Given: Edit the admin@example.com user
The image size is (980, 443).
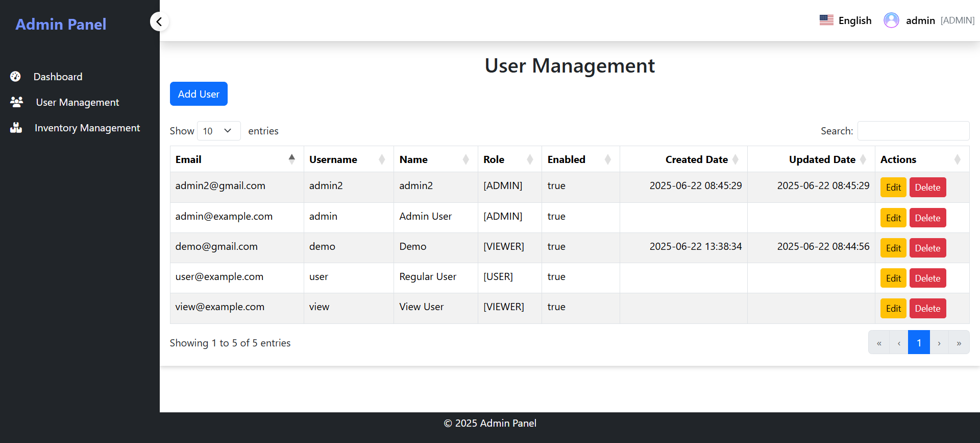Looking at the screenshot, I should pos(893,218).
